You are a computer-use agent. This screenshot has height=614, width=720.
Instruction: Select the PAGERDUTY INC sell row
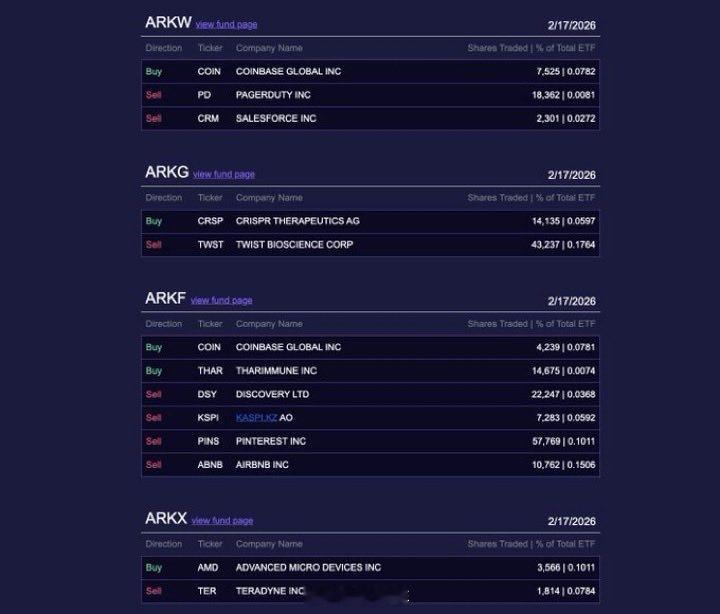[x=371, y=95]
